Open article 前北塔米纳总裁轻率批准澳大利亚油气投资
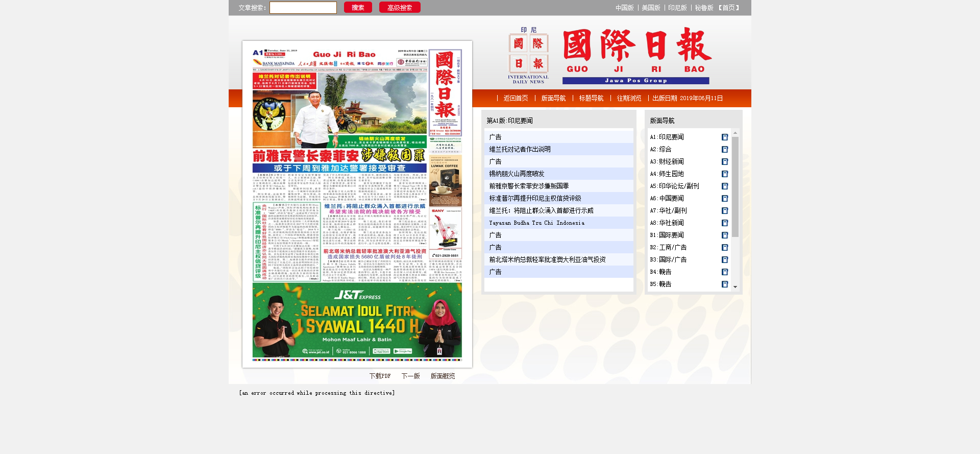Screen dimensions: 980x454 [547, 259]
